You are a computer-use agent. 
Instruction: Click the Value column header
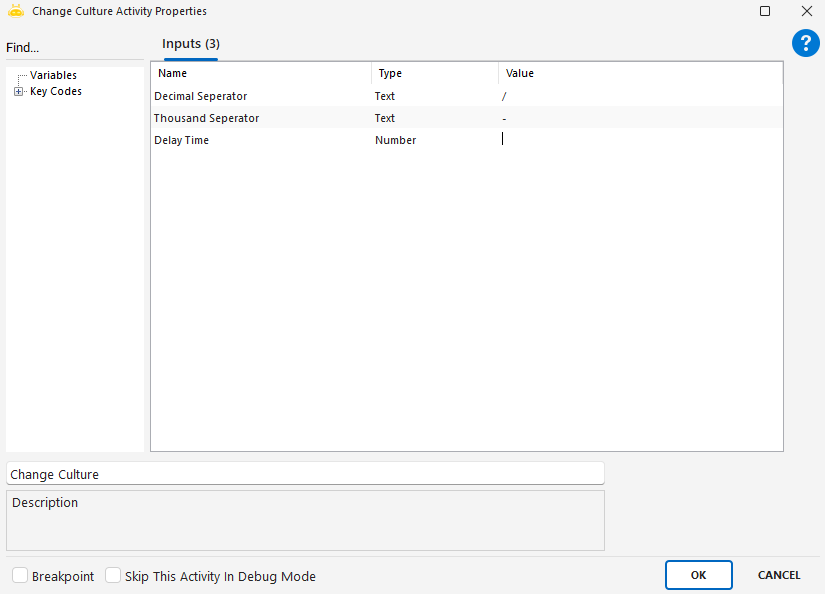pos(640,73)
